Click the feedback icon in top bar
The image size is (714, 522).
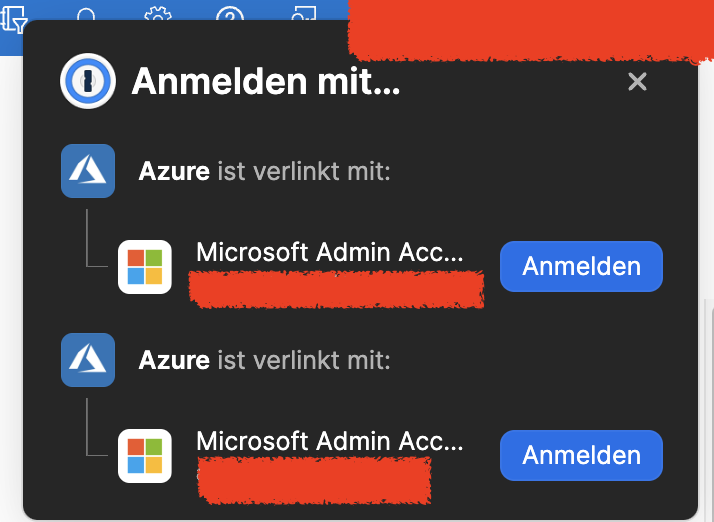tap(302, 14)
